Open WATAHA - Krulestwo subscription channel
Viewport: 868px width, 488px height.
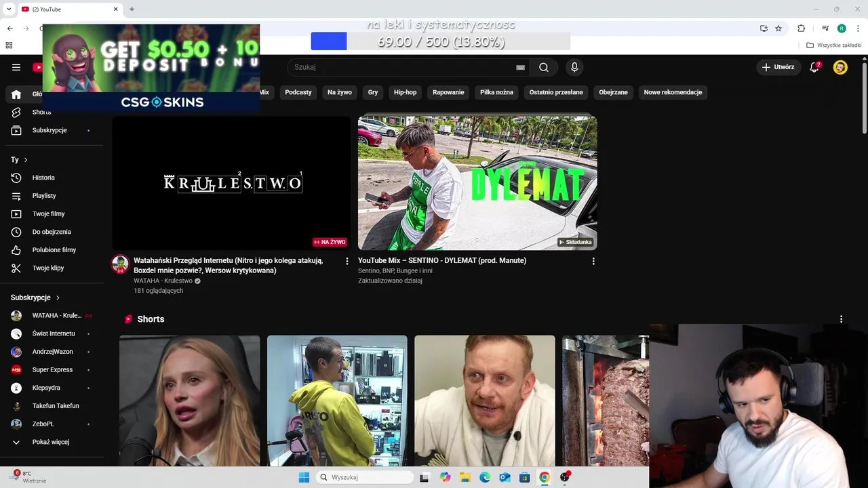click(x=54, y=315)
